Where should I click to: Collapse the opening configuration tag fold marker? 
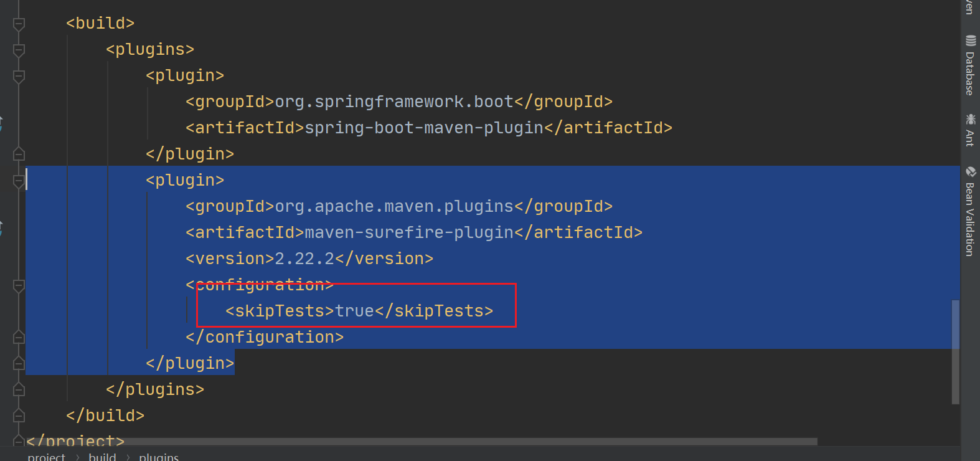19,285
